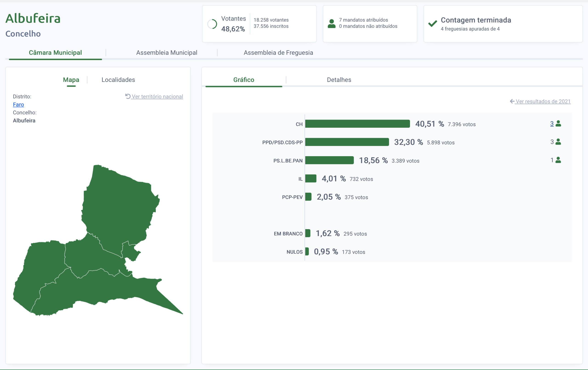Click the CH 40,51% result bar
The width and height of the screenshot is (588, 370).
pos(357,124)
